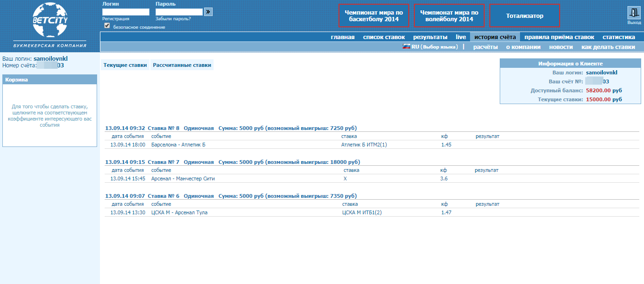
Task: Click Информация о Клиенте panel header
Action: [570, 64]
